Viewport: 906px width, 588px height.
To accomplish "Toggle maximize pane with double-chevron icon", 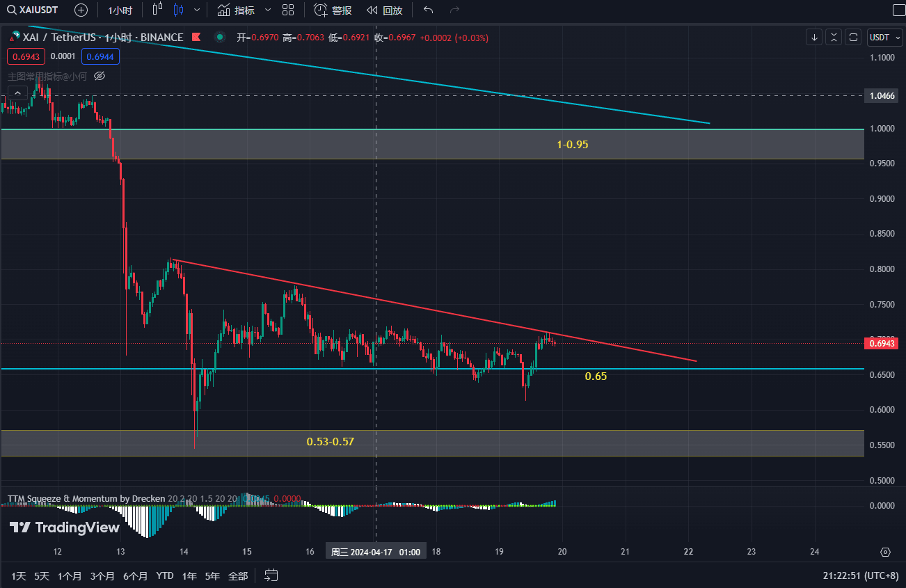I will click(x=833, y=36).
